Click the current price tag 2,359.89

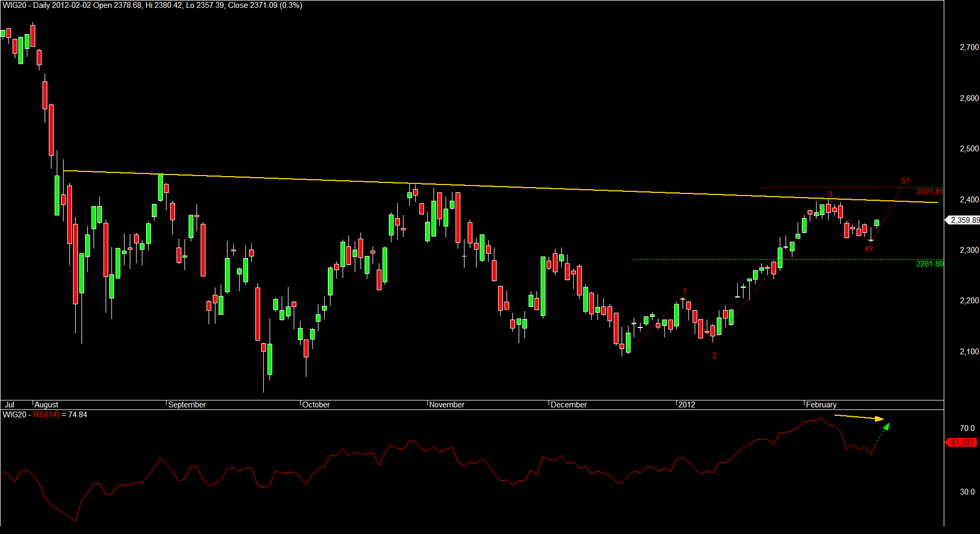[x=963, y=220]
